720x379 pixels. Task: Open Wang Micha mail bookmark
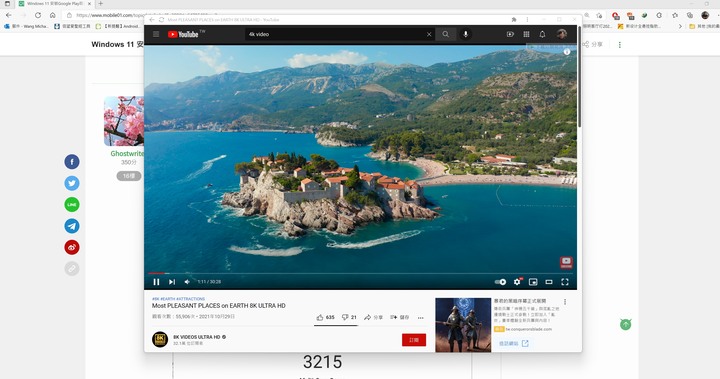tap(26, 26)
